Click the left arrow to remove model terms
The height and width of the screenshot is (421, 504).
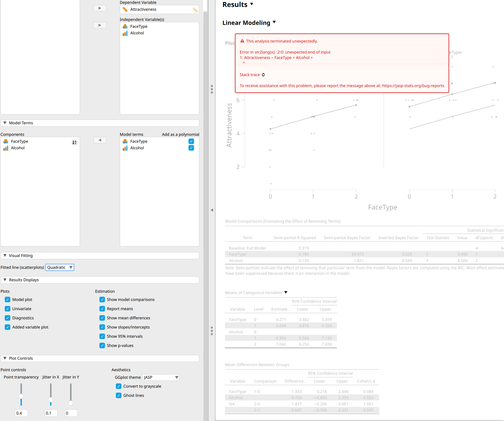100,140
